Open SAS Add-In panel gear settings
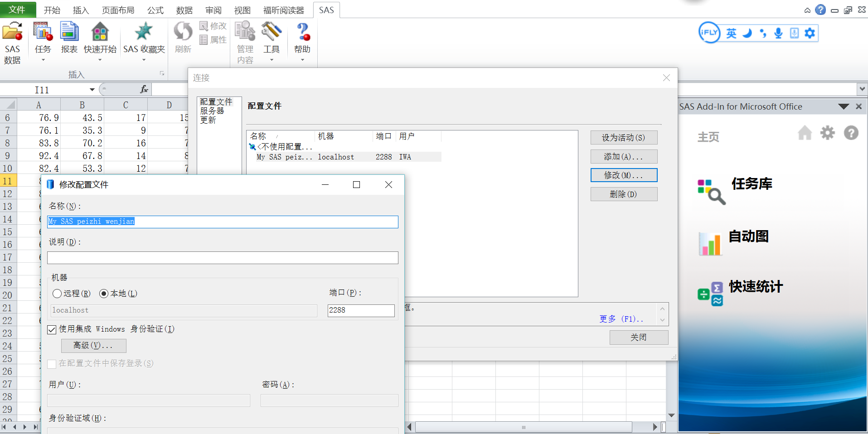The image size is (868, 434). click(828, 133)
